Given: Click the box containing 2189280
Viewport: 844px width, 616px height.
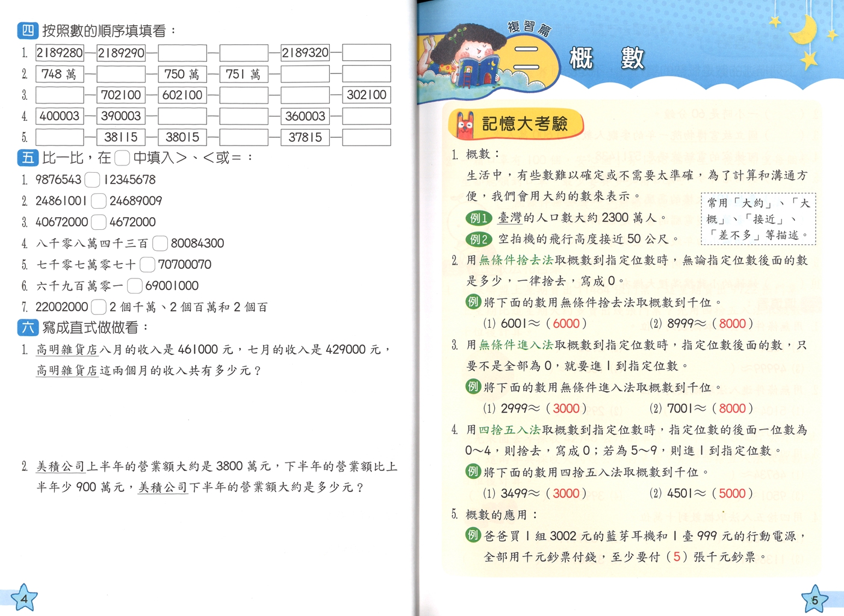Looking at the screenshot, I should click(60, 53).
